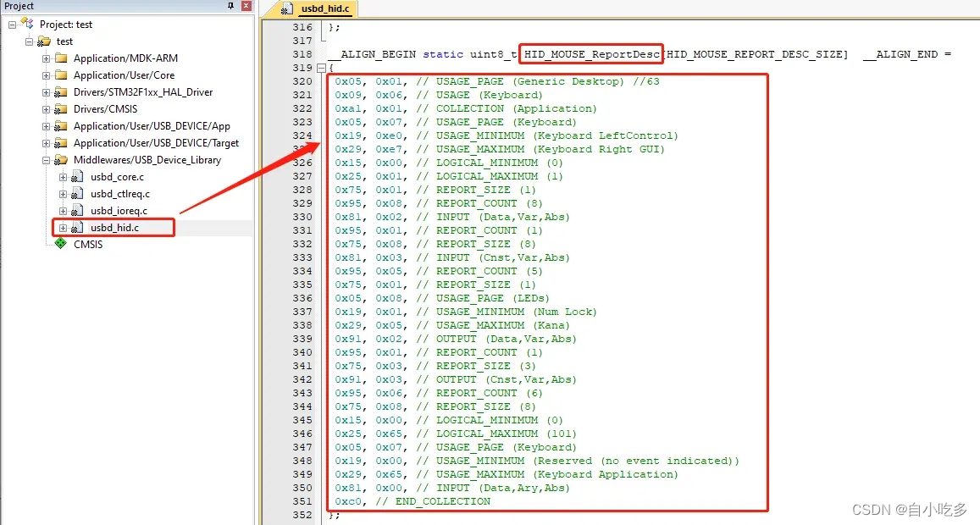Screen dimensions: 980x525
Task: Click END_COLLECTION comment on line 351
Action: tap(433, 501)
